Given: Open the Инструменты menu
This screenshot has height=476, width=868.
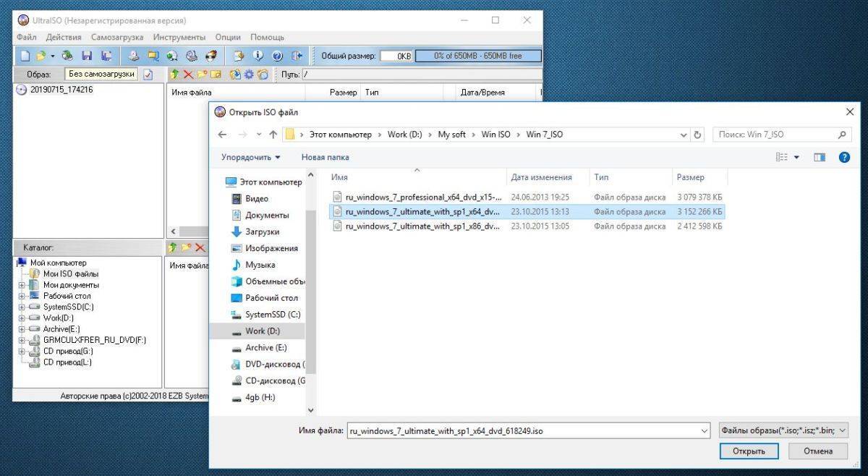Looking at the screenshot, I should pyautogui.click(x=179, y=37).
